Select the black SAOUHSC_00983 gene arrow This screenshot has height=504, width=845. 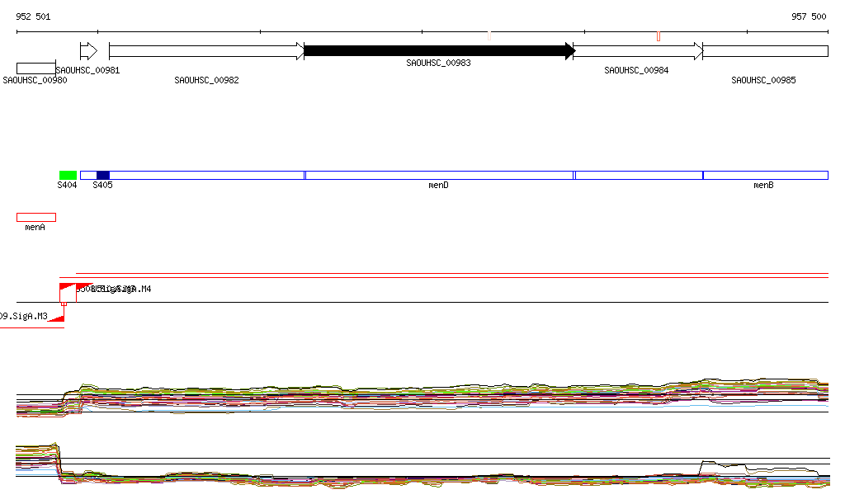[439, 51]
